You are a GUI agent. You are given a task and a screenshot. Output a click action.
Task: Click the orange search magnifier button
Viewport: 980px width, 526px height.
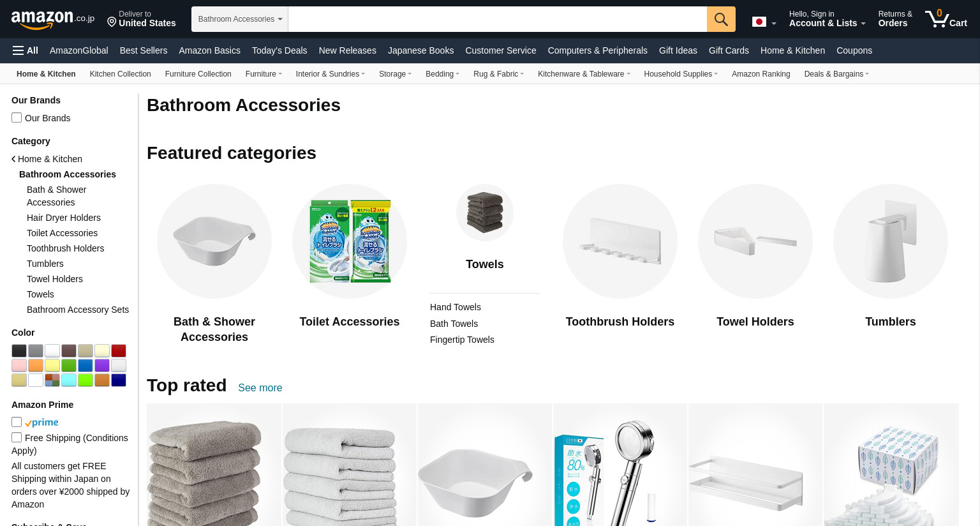tap(721, 19)
